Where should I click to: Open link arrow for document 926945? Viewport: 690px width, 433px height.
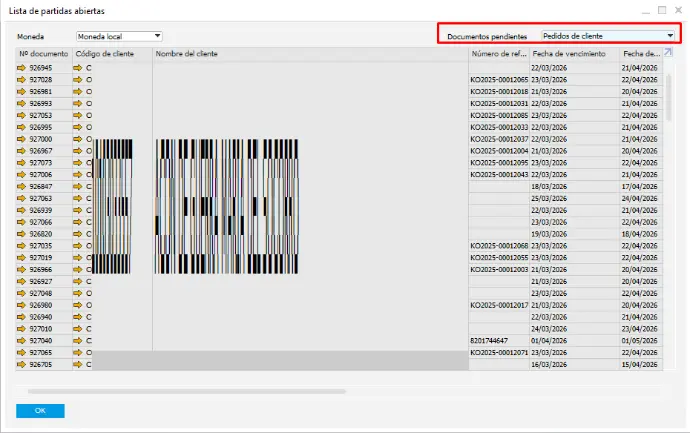pos(22,67)
